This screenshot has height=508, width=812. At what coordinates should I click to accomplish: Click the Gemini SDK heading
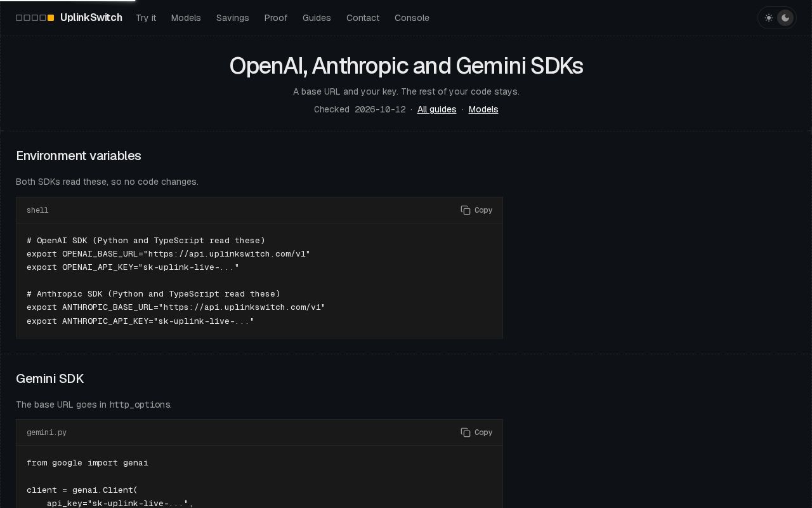[49, 378]
